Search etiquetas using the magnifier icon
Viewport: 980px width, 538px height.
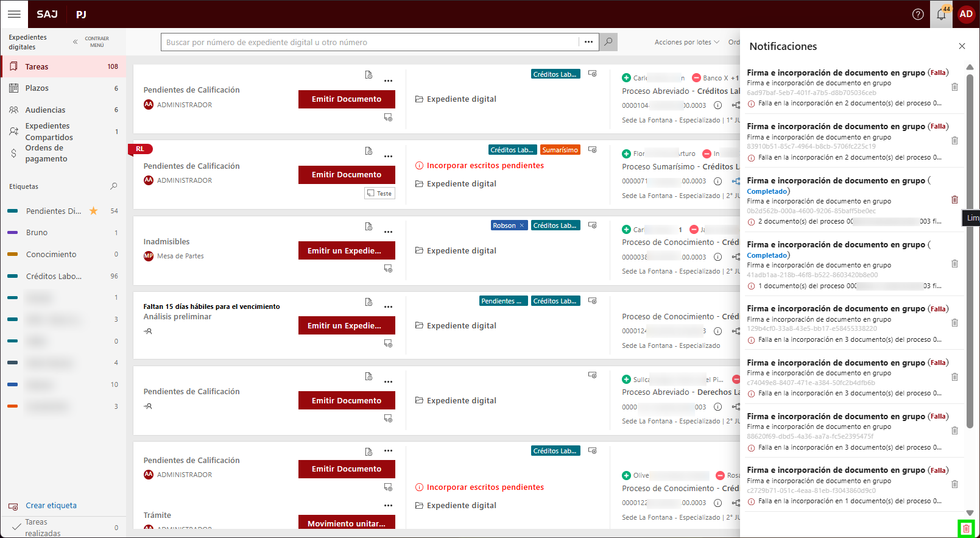click(x=113, y=186)
